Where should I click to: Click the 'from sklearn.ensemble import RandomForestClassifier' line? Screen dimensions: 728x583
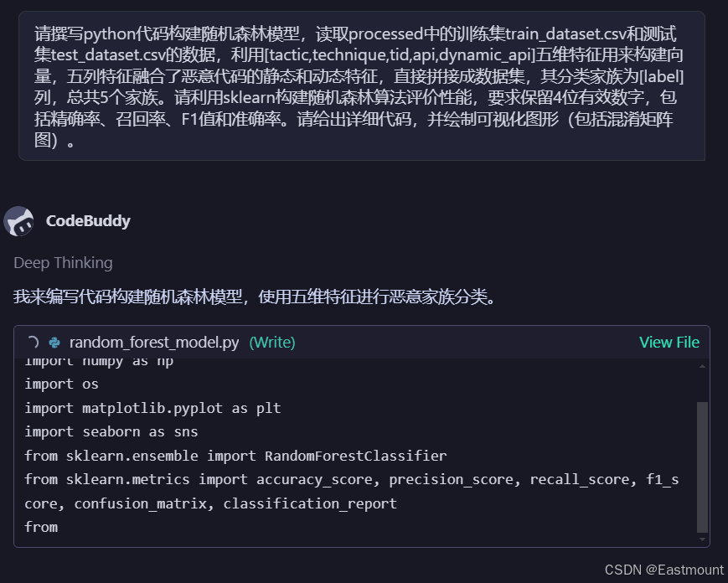point(235,456)
